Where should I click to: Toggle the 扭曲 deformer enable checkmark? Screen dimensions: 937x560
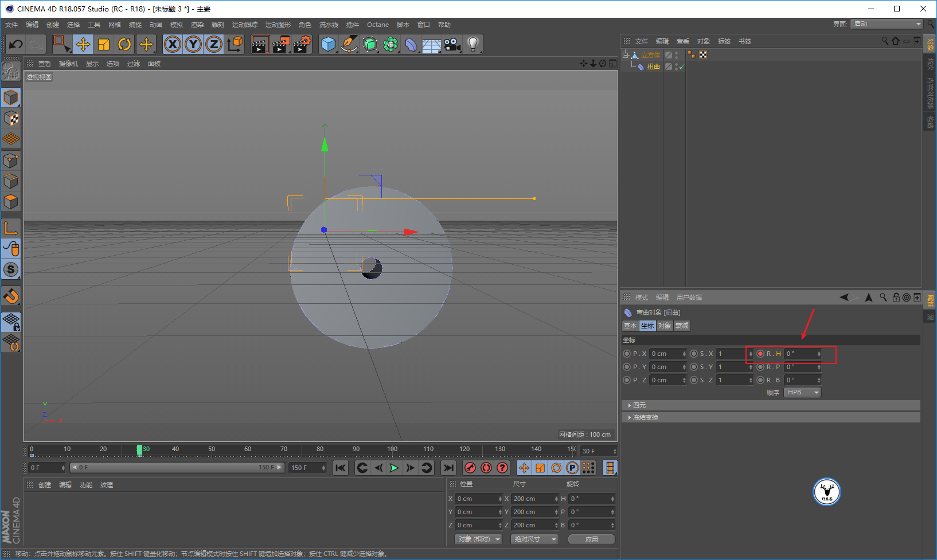(x=681, y=67)
